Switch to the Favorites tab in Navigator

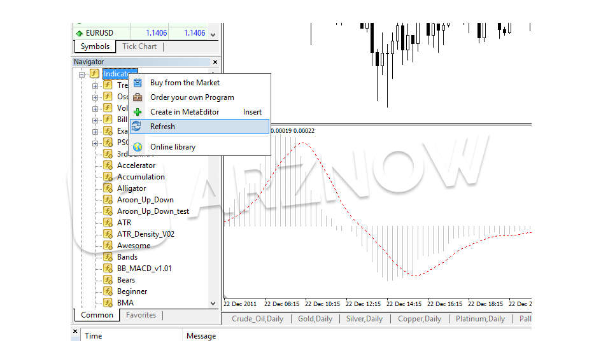click(141, 315)
